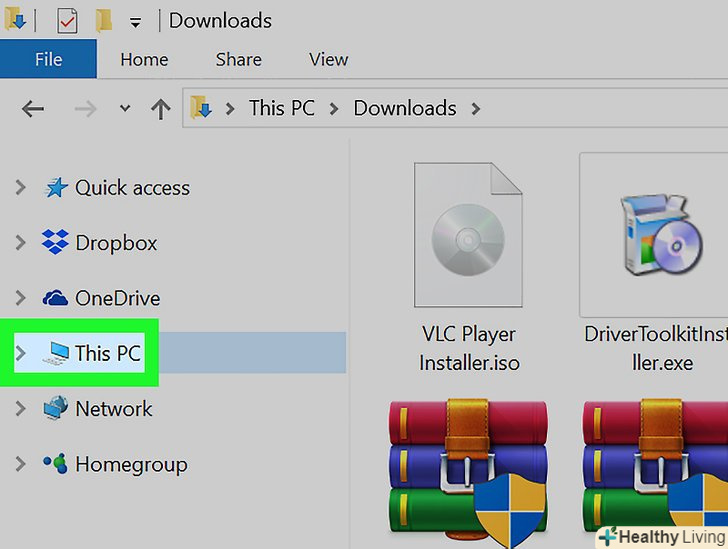Click This PC in the address bar

click(x=282, y=108)
